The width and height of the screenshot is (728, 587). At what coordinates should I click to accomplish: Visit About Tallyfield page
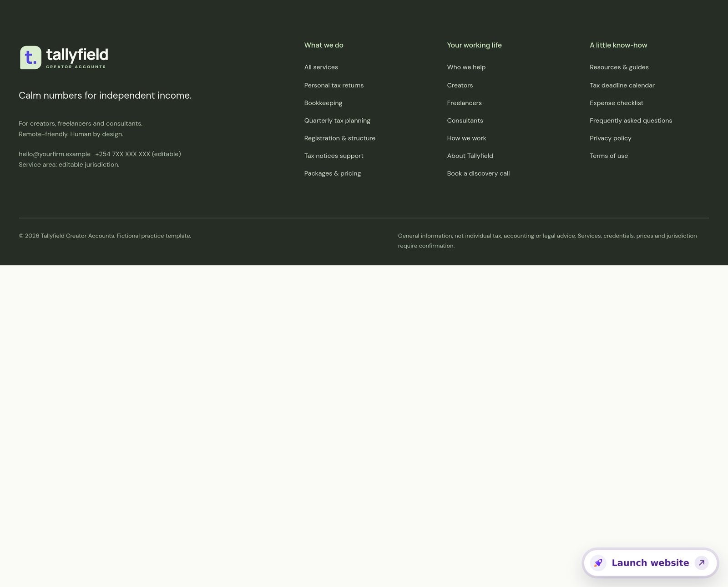tap(470, 156)
